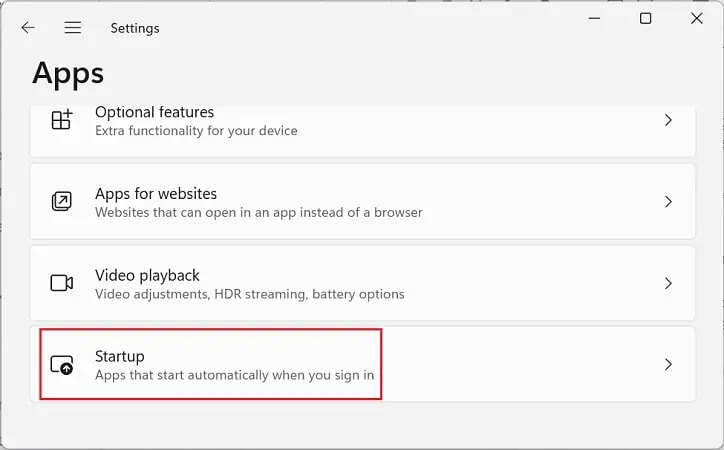Expand the Video playback chevron
724x450 pixels.
click(668, 283)
